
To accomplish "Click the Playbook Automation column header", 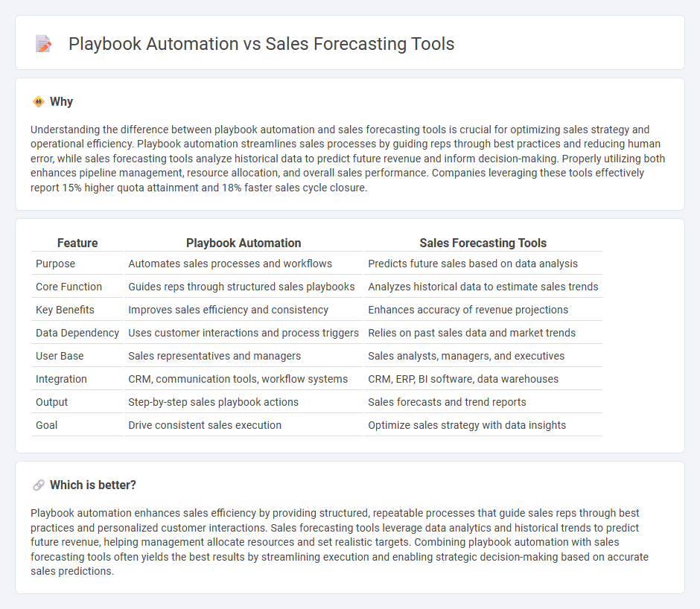I will 244,243.
